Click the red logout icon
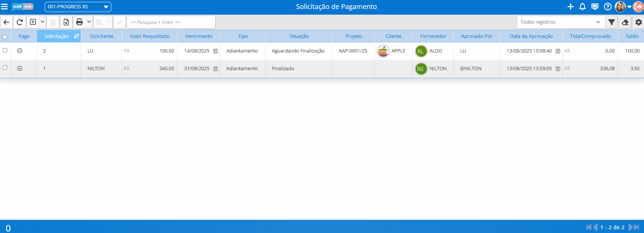Viewport: 644px width, 233px height. pyautogui.click(x=638, y=7)
